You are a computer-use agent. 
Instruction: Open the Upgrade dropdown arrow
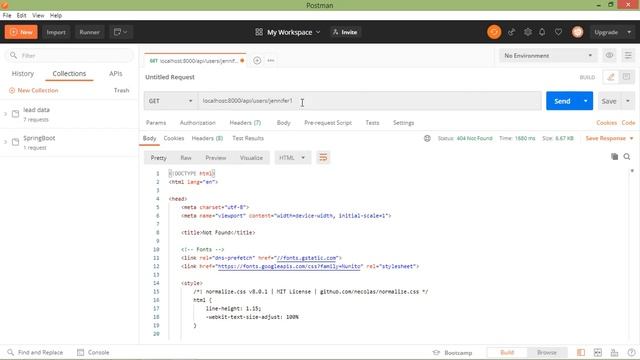[629, 32]
